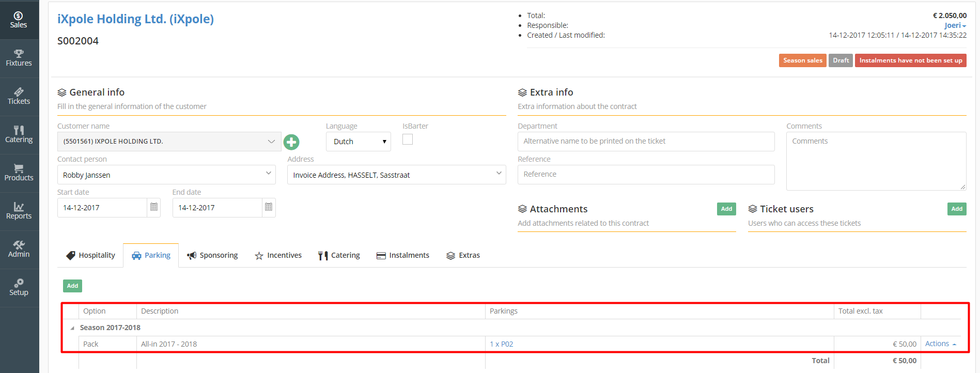Screen dimensions: 980x373
Task: Open the Address dropdown
Action: point(397,175)
